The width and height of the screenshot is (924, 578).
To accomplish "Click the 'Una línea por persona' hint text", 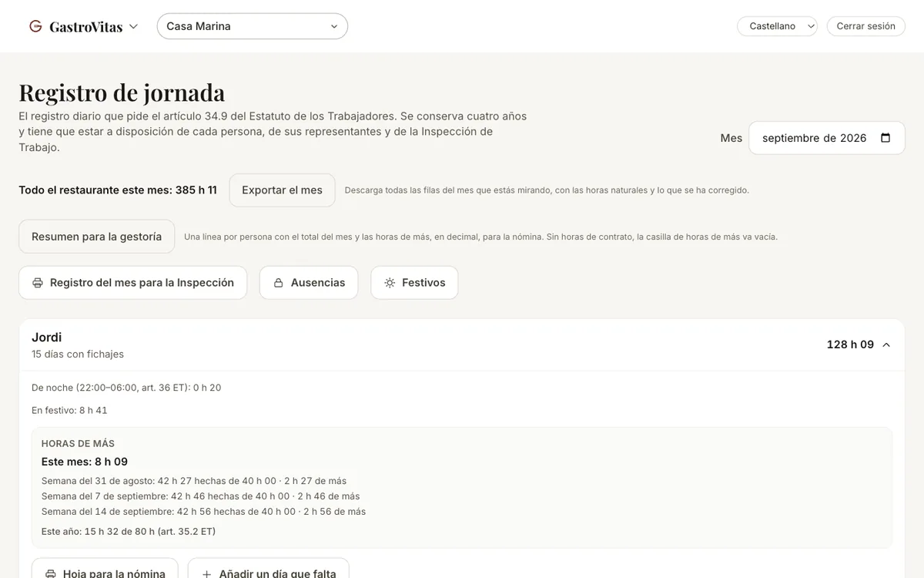I will tap(480, 237).
